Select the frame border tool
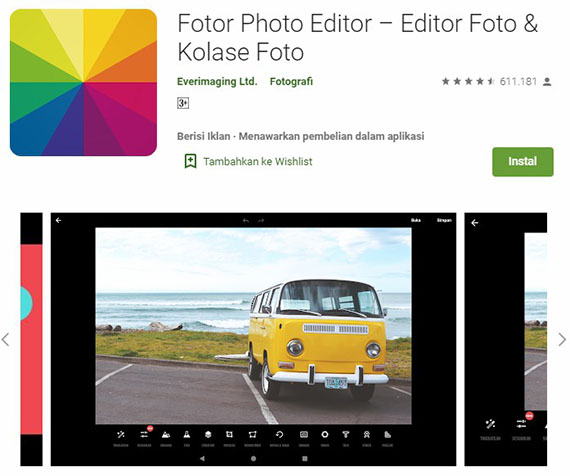Screen dimensions: 570x476 pos(304,438)
